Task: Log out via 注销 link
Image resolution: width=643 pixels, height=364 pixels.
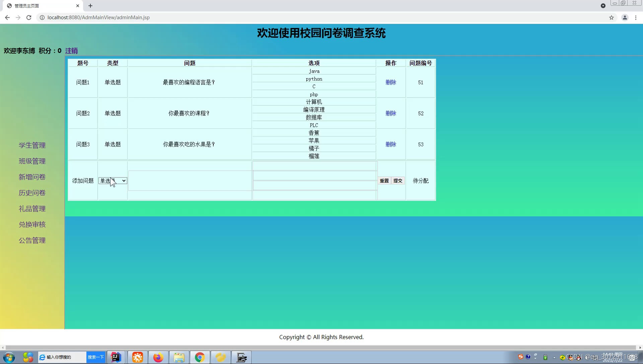Action: pos(71,51)
